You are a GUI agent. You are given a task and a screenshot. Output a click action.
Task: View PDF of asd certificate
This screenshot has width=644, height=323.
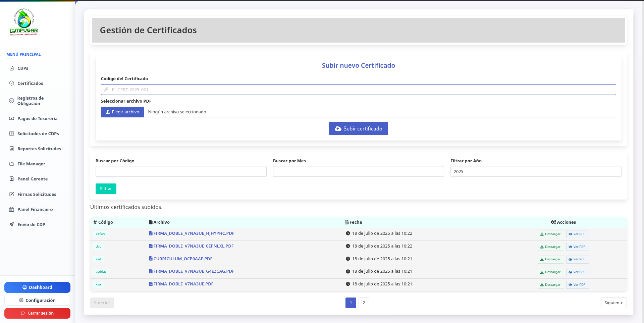pos(577,259)
